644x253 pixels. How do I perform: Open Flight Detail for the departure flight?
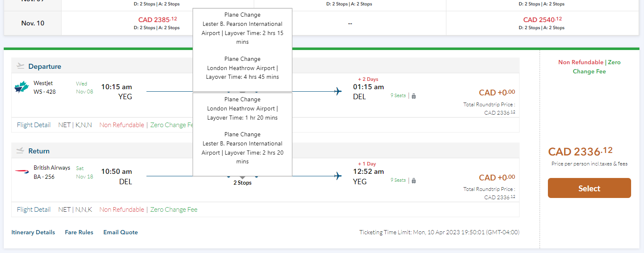tap(34, 125)
